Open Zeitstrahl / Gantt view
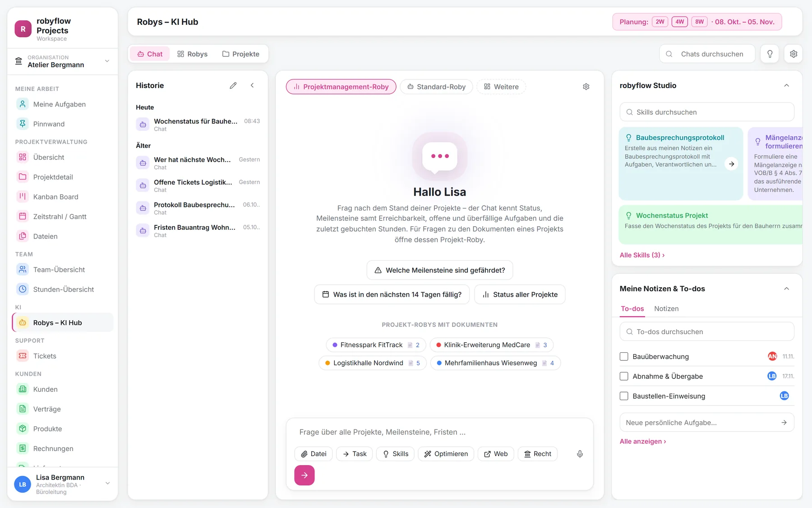The image size is (812, 508). coord(62,217)
